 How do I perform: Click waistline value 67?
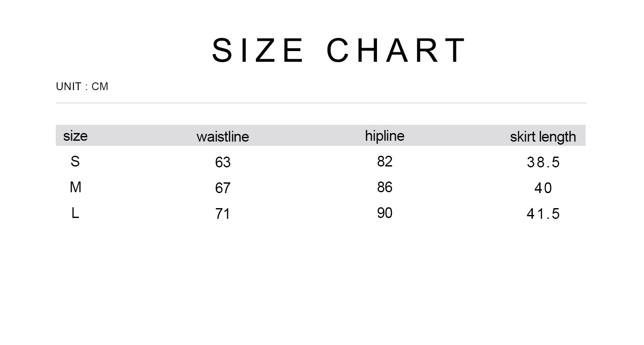pos(223,188)
